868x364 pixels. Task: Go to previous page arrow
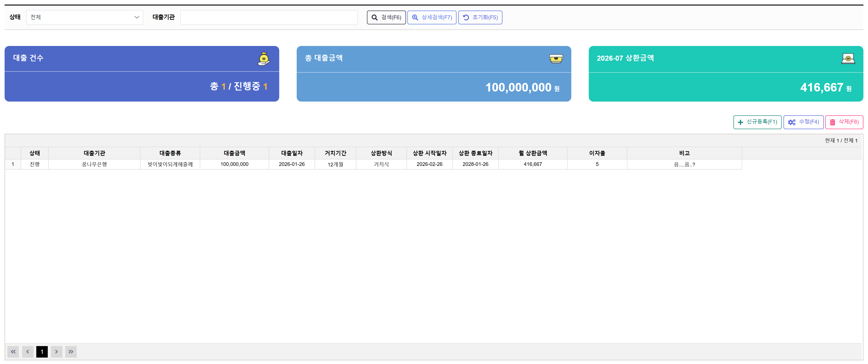[x=28, y=352]
